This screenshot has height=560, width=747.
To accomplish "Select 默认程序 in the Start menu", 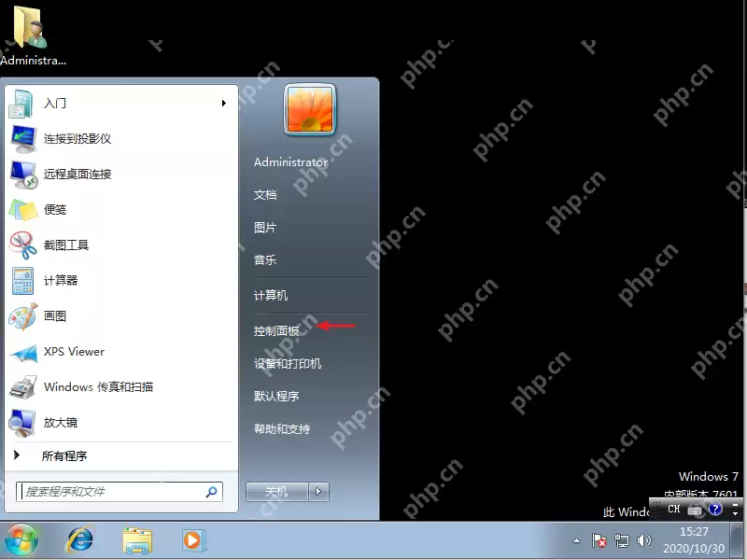I will pyautogui.click(x=275, y=396).
